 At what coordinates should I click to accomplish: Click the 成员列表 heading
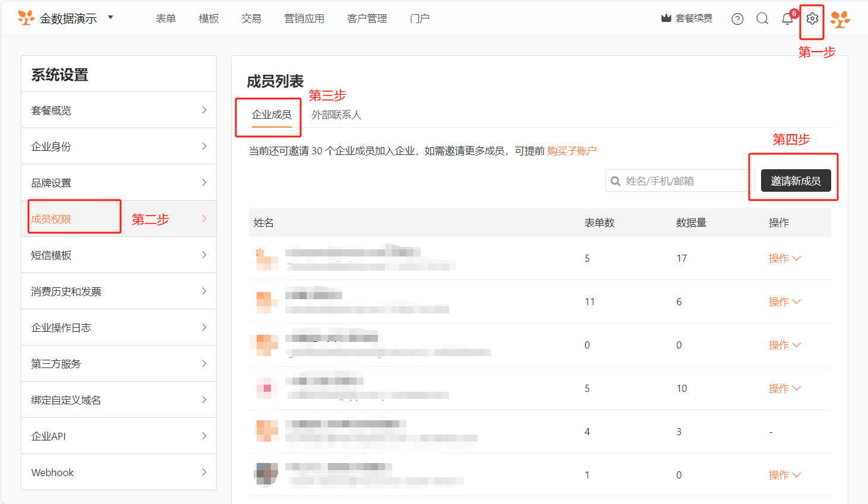pos(275,81)
